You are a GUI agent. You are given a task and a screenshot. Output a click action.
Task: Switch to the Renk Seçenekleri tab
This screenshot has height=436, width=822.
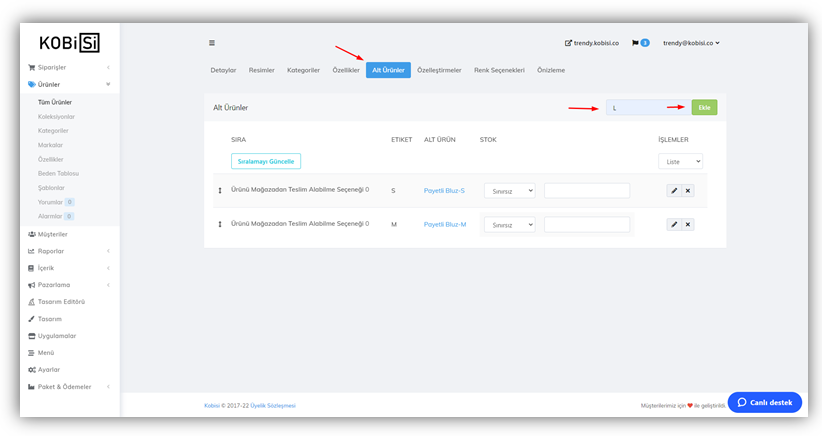tap(499, 70)
